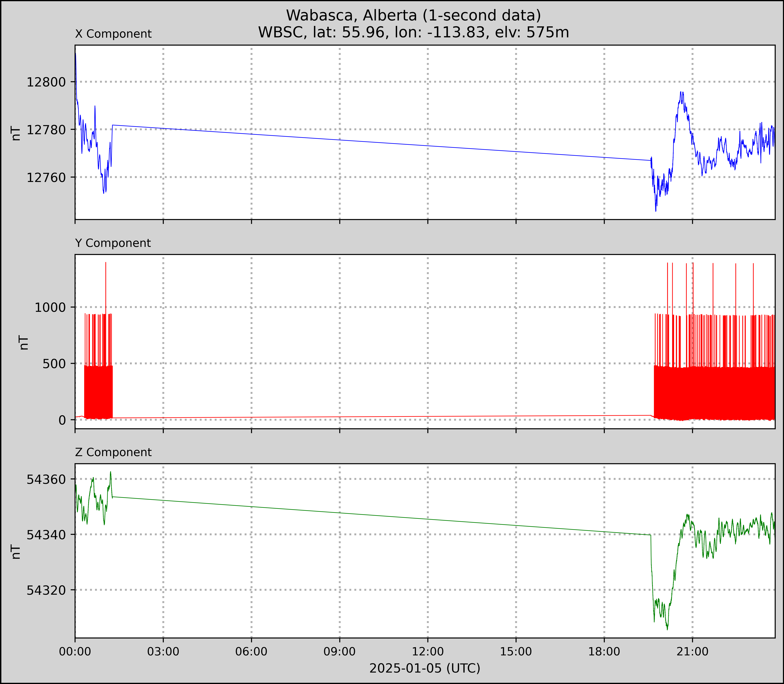This screenshot has width=784, height=684.
Task: Click the 1000 tick label on Y plot
Action: pyautogui.click(x=50, y=307)
